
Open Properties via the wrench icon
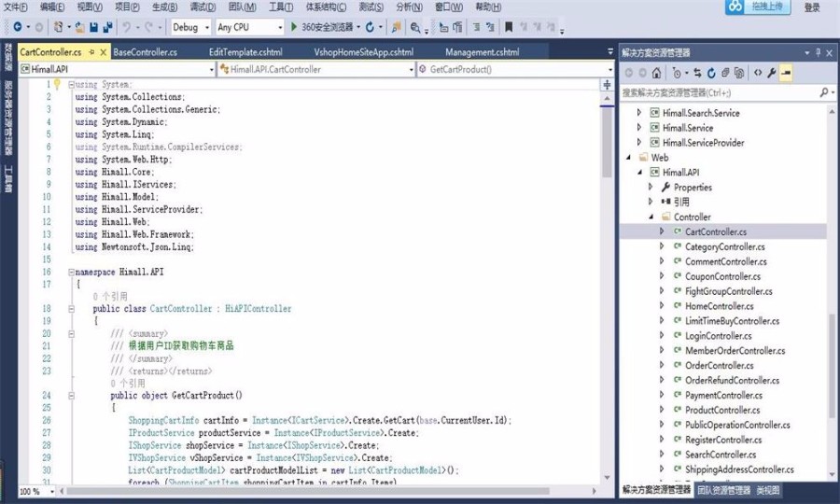pos(772,72)
